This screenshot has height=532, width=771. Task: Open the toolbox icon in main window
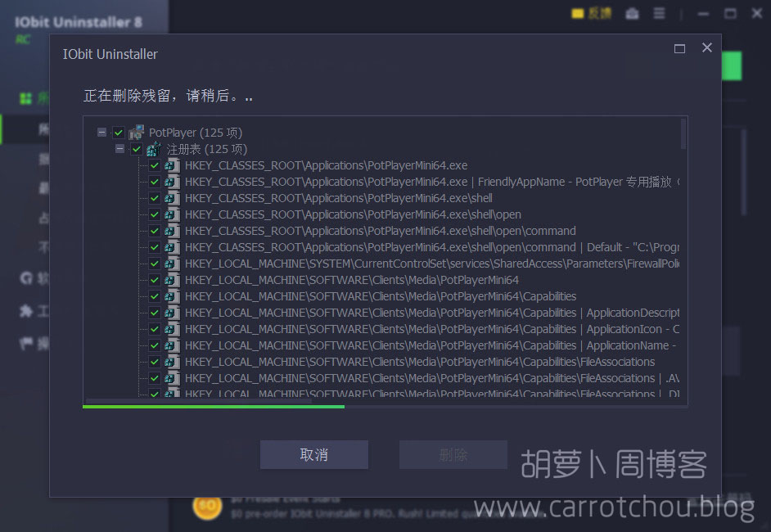(x=632, y=14)
